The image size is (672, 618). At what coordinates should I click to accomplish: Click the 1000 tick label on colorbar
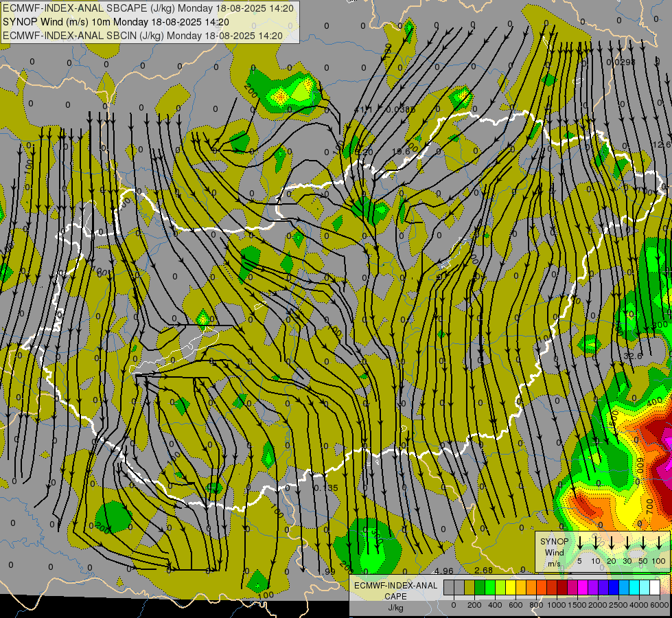556,605
